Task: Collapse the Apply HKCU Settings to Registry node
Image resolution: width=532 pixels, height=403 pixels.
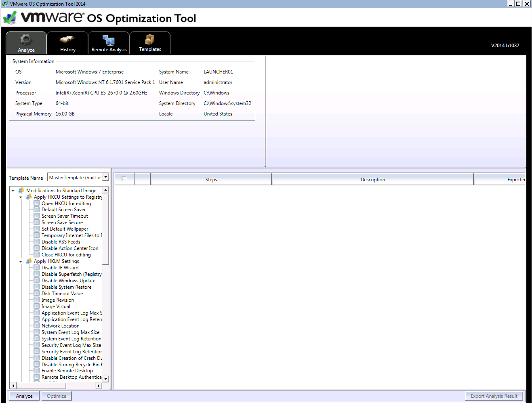Action: 21,197
